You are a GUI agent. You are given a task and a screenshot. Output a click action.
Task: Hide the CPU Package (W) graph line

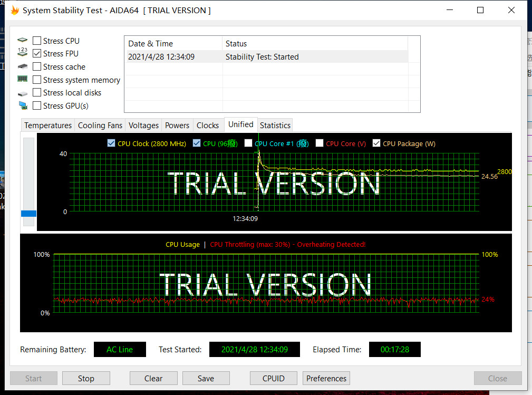[x=376, y=143]
